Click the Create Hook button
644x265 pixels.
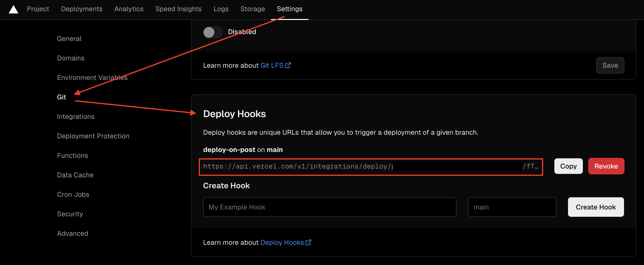coord(596,207)
